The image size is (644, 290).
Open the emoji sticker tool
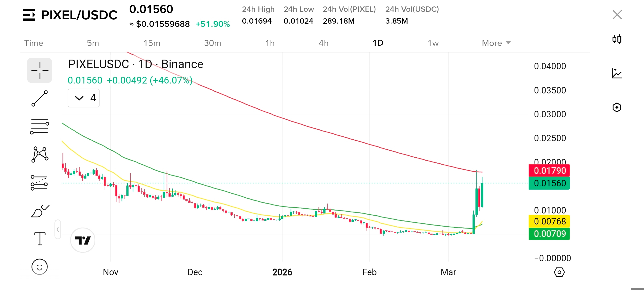pyautogui.click(x=39, y=267)
